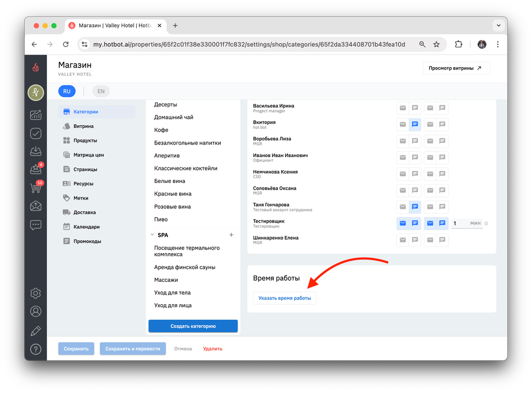The image size is (532, 393).
Task: Open the inbox download tray icon in the sidebar
Action: click(x=36, y=151)
